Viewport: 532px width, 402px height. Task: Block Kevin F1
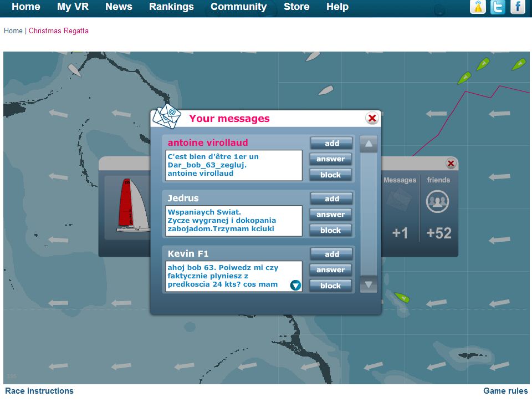330,286
